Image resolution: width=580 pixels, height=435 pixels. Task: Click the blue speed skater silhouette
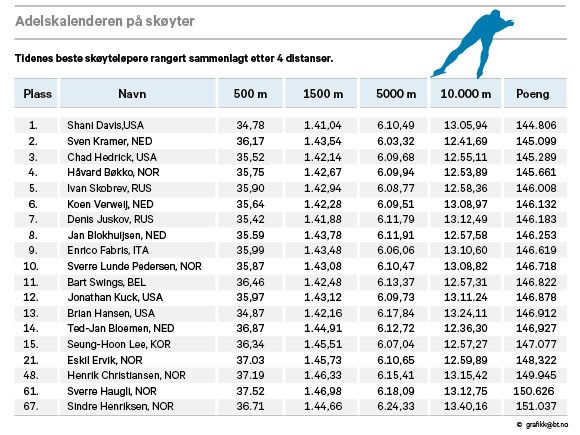tap(473, 44)
